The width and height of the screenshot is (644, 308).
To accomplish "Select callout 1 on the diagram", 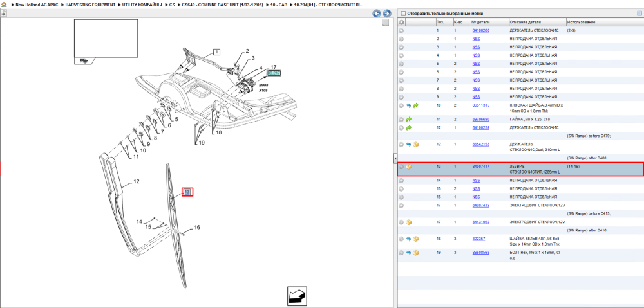I will click(216, 51).
